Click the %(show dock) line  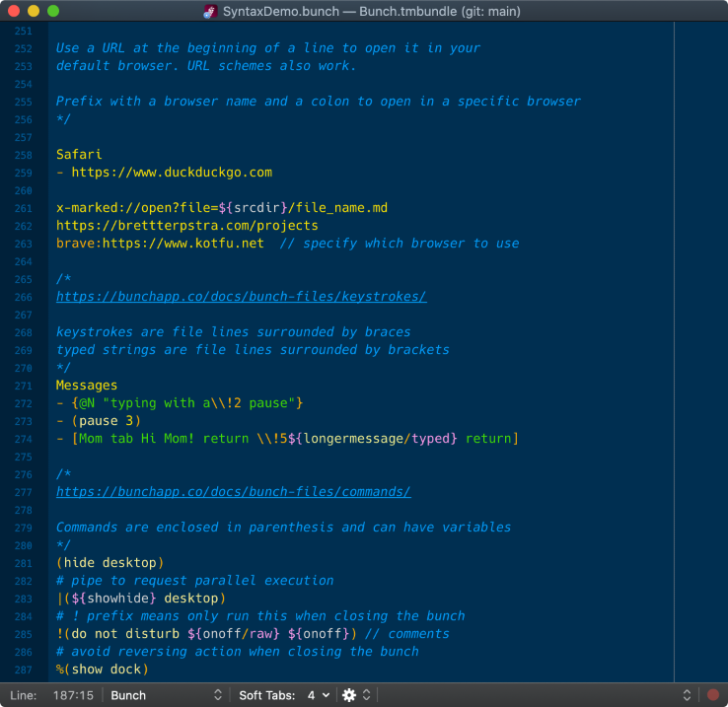pyautogui.click(x=102, y=670)
